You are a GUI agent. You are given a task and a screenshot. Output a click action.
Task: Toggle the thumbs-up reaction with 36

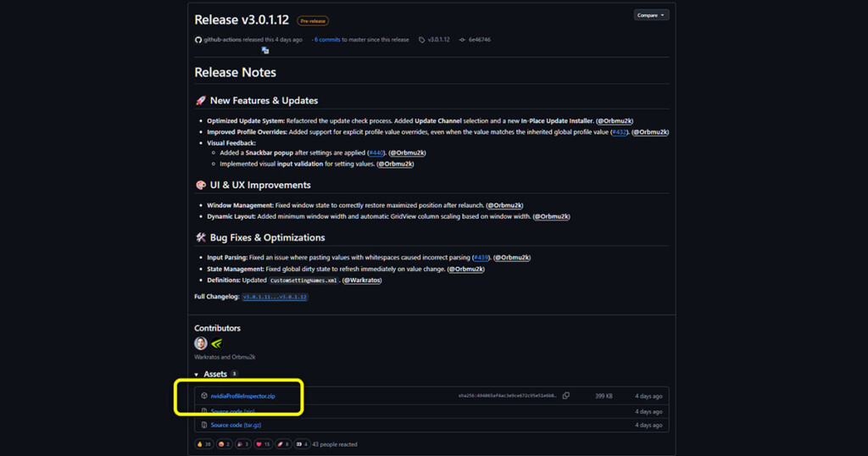[204, 444]
